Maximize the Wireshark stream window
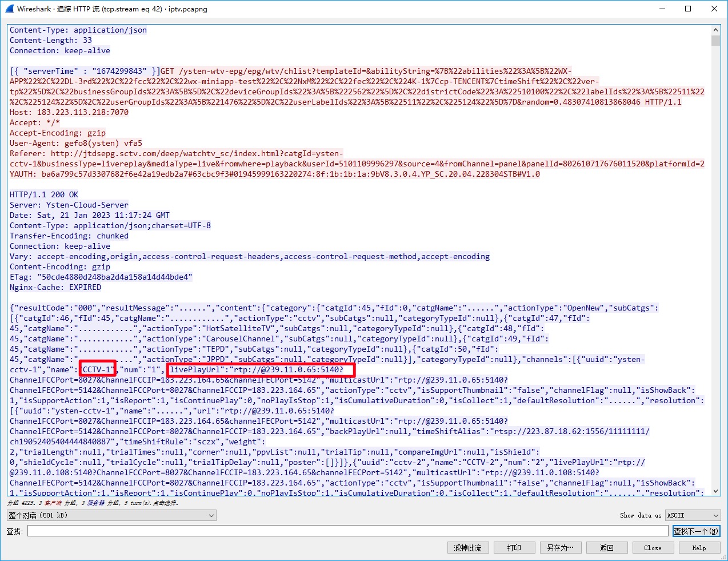The height and width of the screenshot is (561, 728). click(688, 9)
